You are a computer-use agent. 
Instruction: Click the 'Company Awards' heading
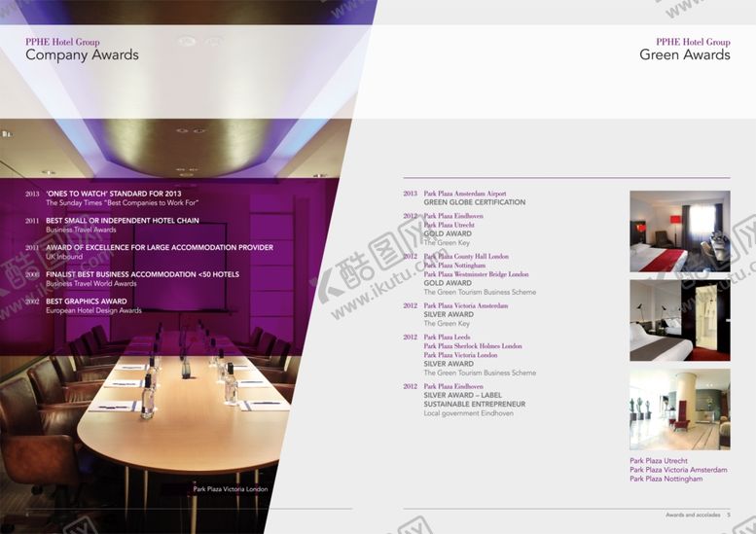pyautogui.click(x=82, y=55)
